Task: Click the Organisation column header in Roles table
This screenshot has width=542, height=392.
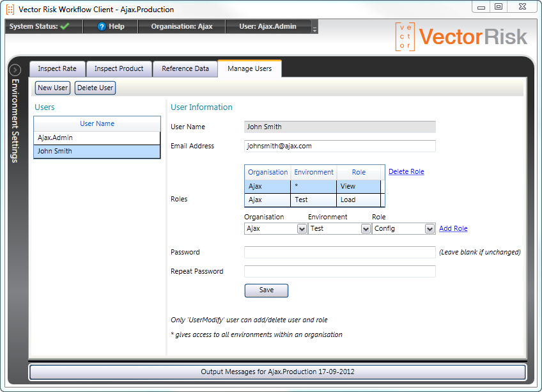Action: (x=268, y=172)
